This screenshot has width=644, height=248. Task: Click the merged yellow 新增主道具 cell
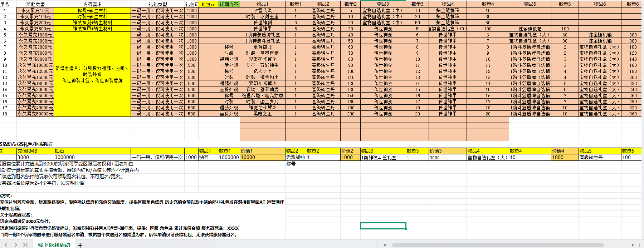tap(92, 74)
